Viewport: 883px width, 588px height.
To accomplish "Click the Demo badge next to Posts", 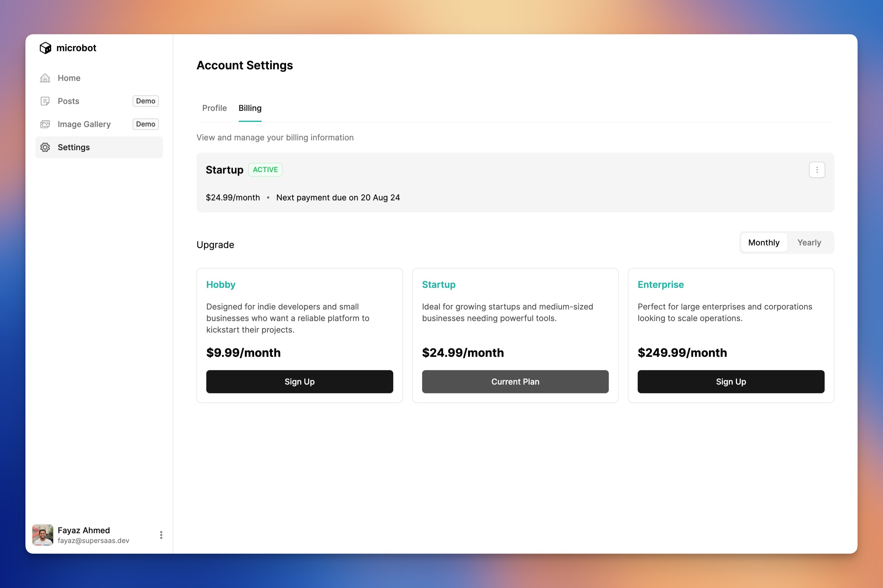I will 146,101.
